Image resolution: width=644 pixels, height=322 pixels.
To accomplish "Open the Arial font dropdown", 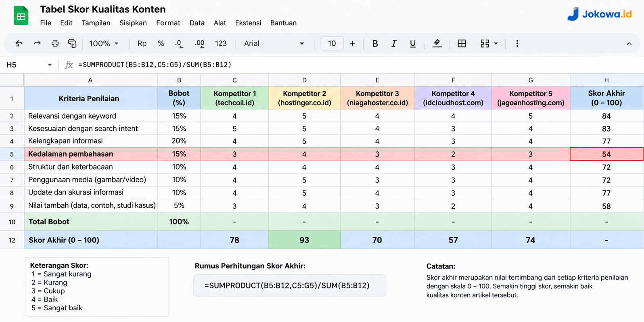I will coord(274,44).
